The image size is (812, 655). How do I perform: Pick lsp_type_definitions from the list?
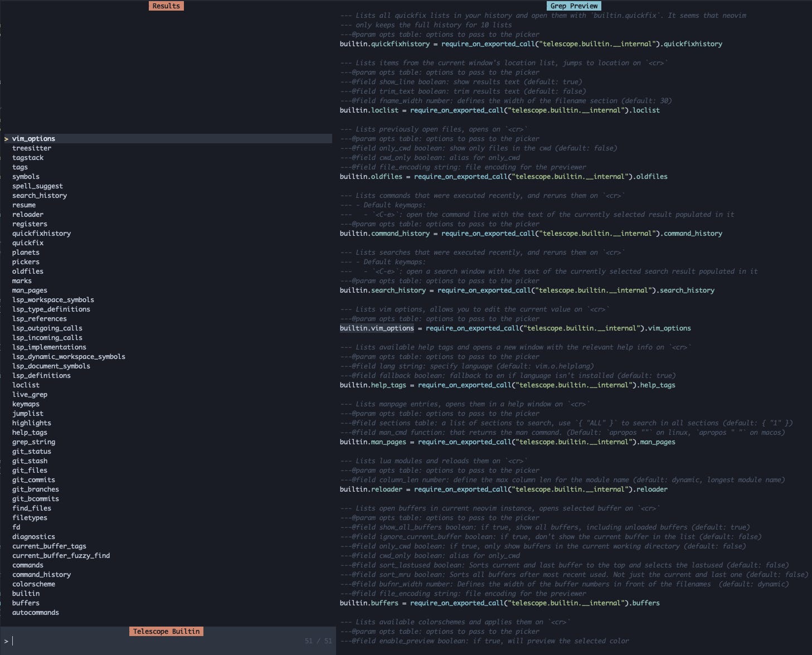tap(51, 309)
